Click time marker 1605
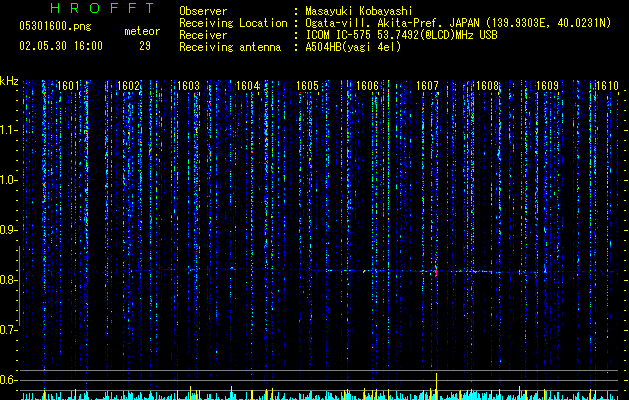Viewport: 629px width, 400px height. coord(308,86)
